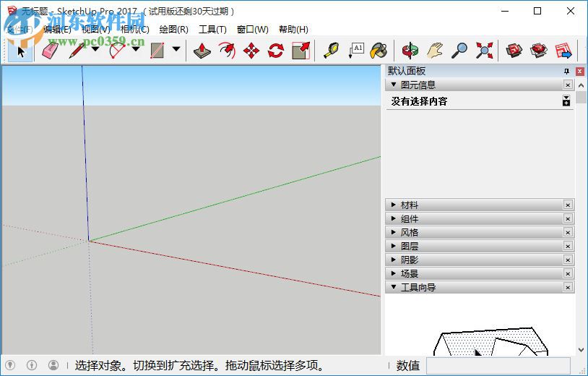
Task: Click the instructor house illustration
Action: (490, 341)
